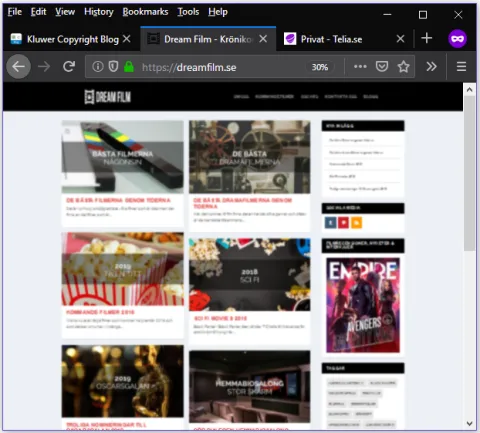This screenshot has height=433, width=480.
Task: Expand the toolbar overflow chevron
Action: [431, 67]
